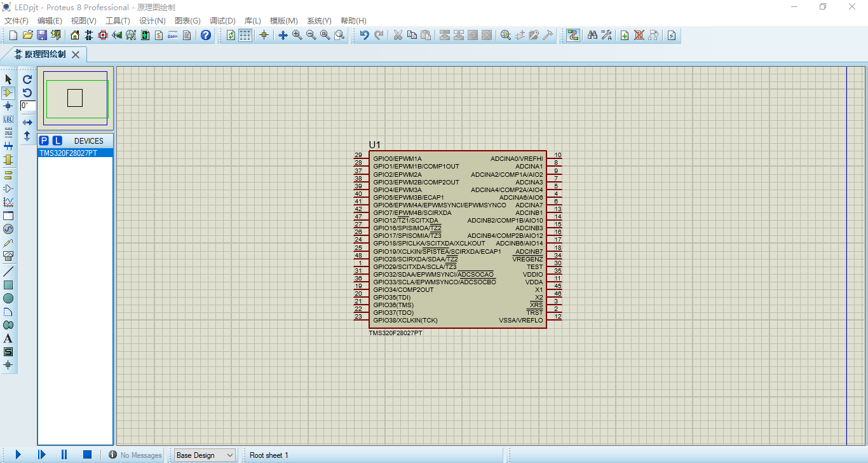Click the Zoom In toolbar icon
Screen dimensions: 868x463
click(296, 35)
